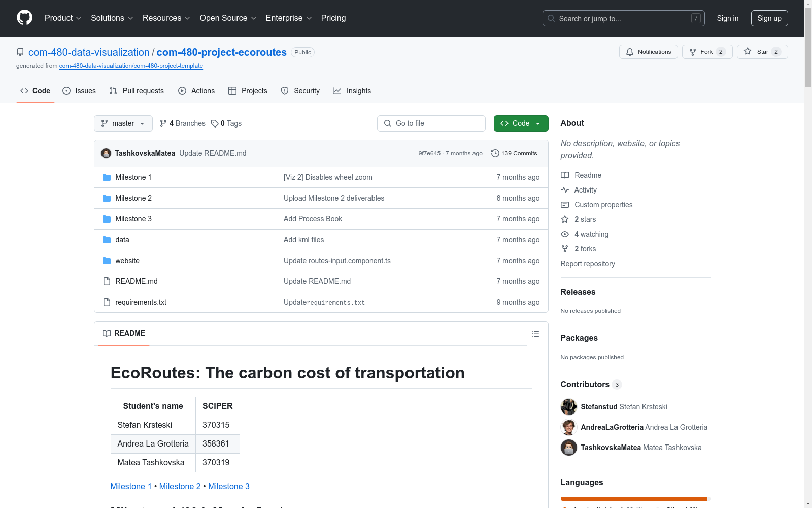Click the 9f7e645 commit hash
This screenshot has height=508, width=812.
pos(429,153)
